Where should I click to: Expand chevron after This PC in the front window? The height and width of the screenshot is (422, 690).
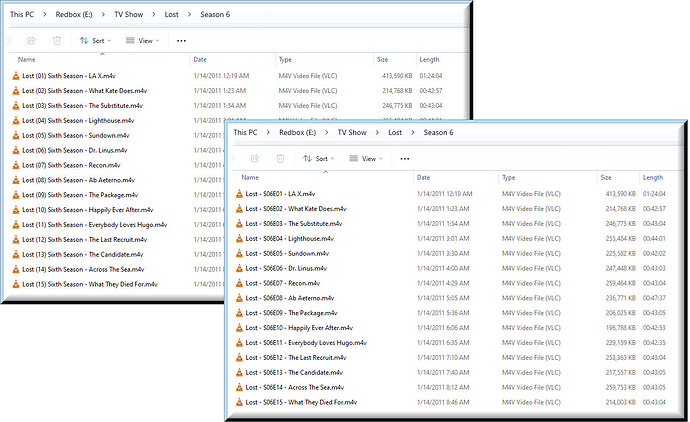click(268, 132)
